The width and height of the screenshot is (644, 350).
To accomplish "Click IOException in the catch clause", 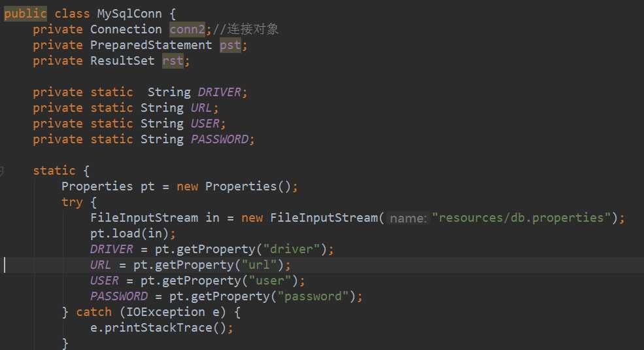I will pos(165,312).
